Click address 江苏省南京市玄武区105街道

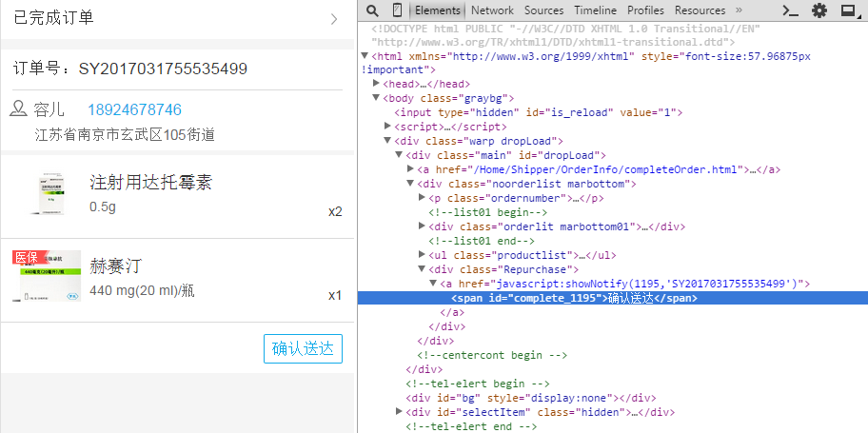click(125, 134)
